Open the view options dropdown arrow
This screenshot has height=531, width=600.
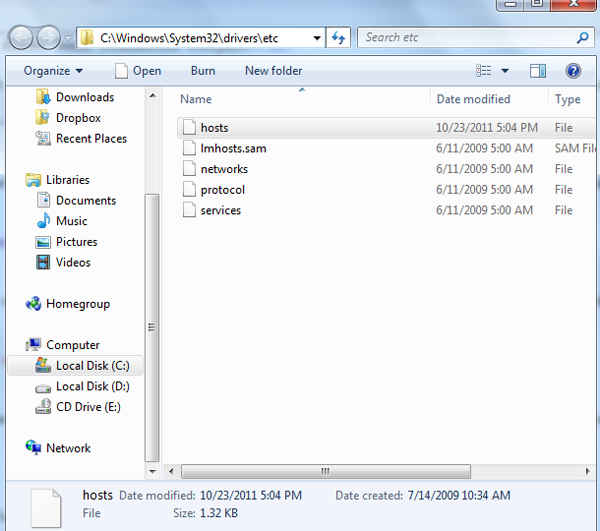click(x=505, y=71)
